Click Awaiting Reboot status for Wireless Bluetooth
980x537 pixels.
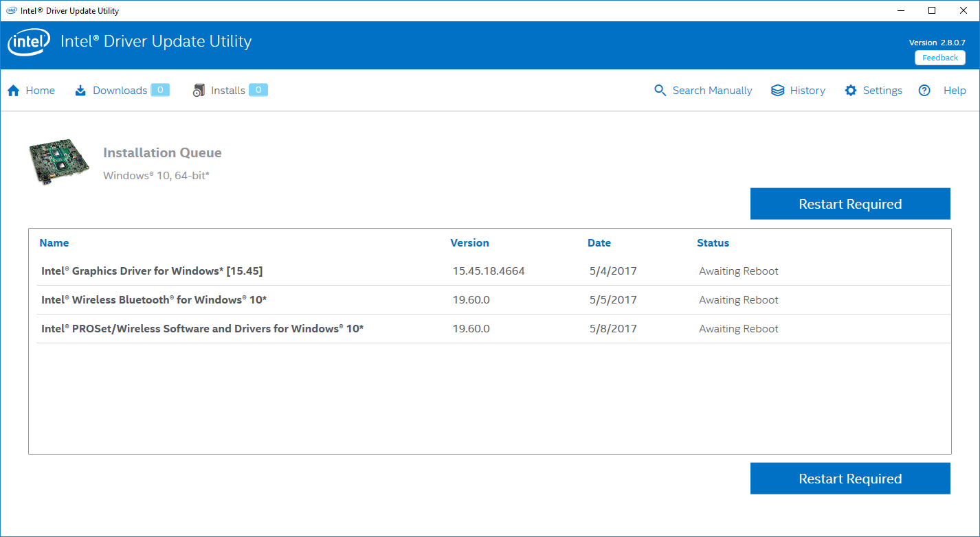coord(739,300)
